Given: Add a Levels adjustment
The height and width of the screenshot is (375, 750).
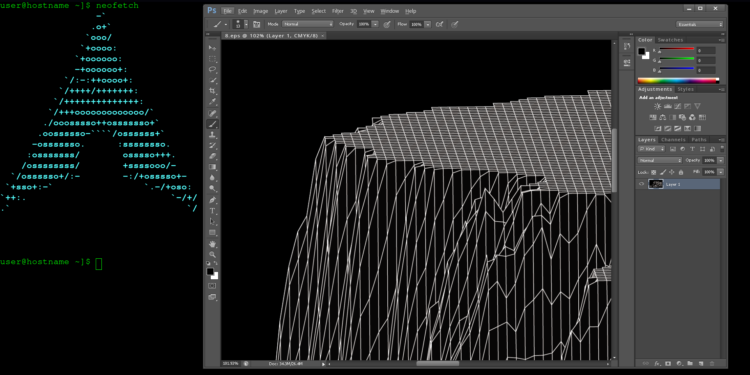Looking at the screenshot, I should [668, 106].
